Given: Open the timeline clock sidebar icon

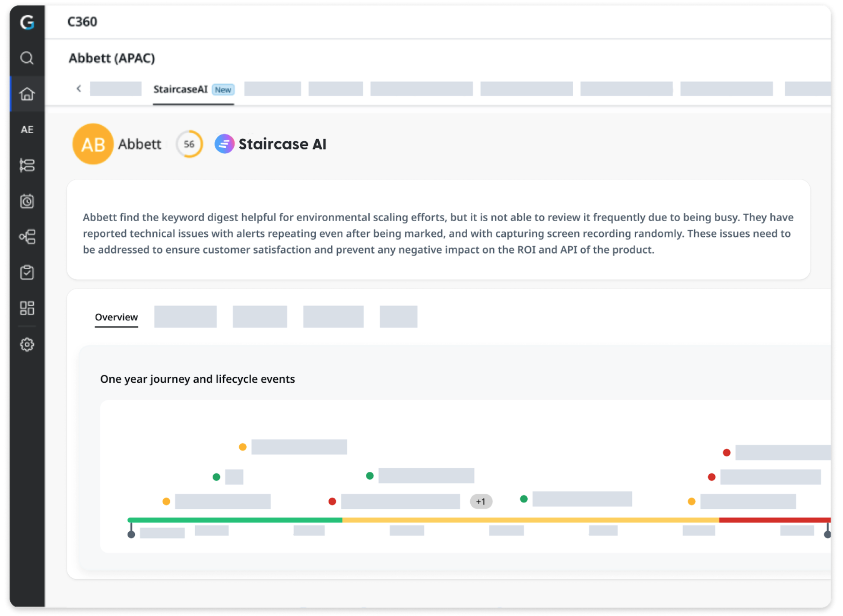Looking at the screenshot, I should coord(27,201).
